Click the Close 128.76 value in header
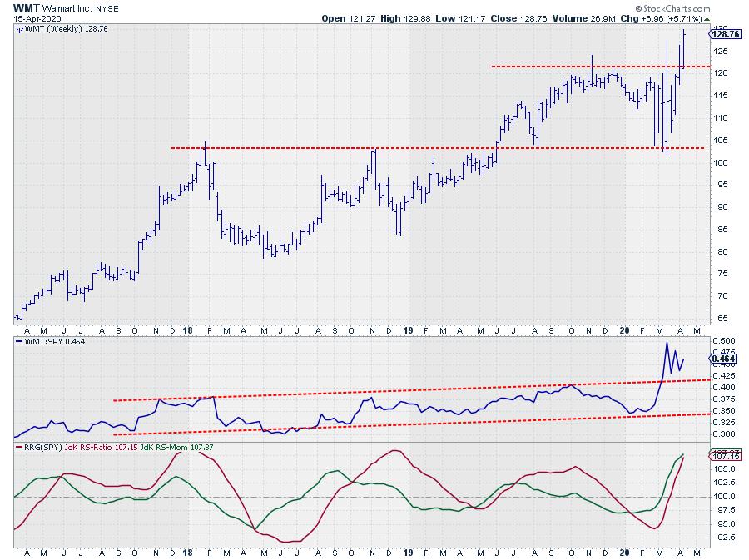 pos(561,17)
